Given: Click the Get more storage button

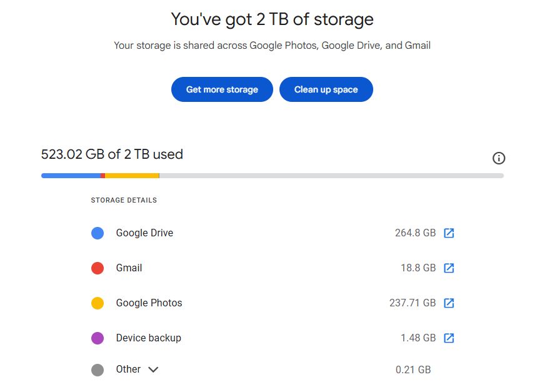Looking at the screenshot, I should click(222, 89).
